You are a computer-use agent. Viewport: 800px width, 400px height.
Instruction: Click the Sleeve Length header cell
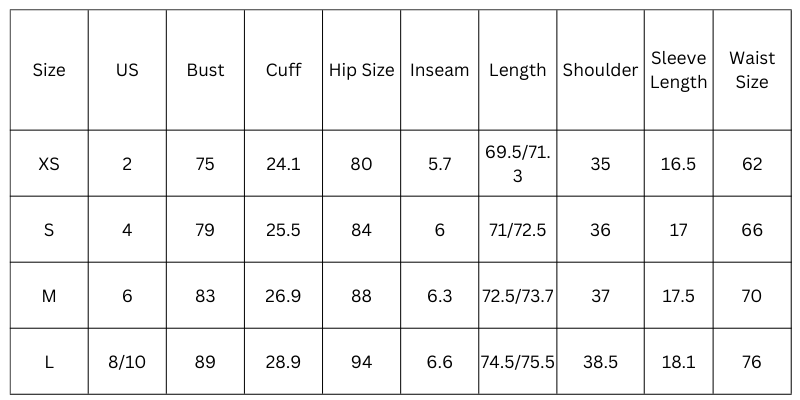click(x=678, y=70)
